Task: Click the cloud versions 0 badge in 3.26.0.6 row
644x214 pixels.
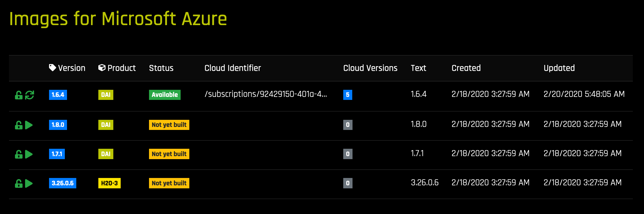Action: click(348, 183)
